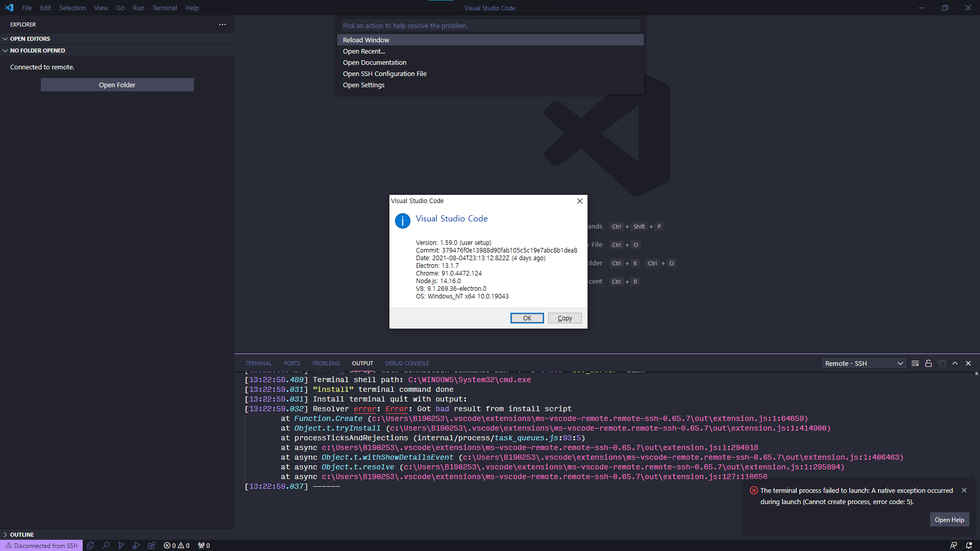Viewport: 980px width, 551px height.
Task: Open the notifications bell
Action: point(969,545)
